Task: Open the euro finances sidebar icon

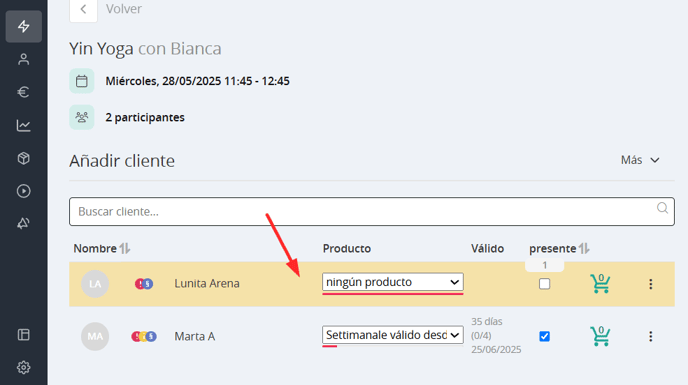Action: 24,92
